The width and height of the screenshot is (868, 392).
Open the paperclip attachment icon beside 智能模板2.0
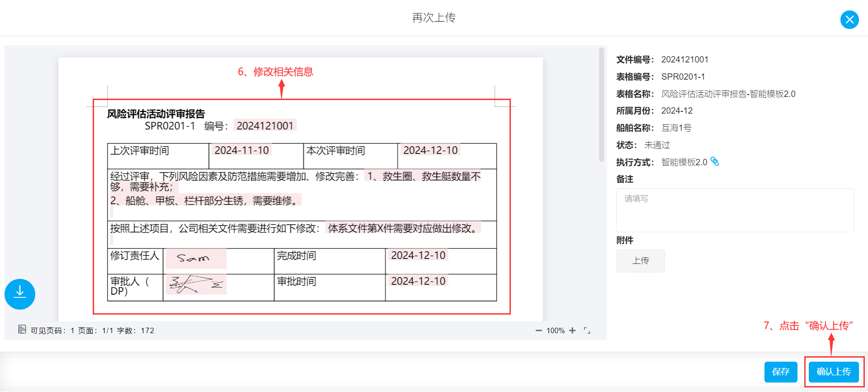715,162
